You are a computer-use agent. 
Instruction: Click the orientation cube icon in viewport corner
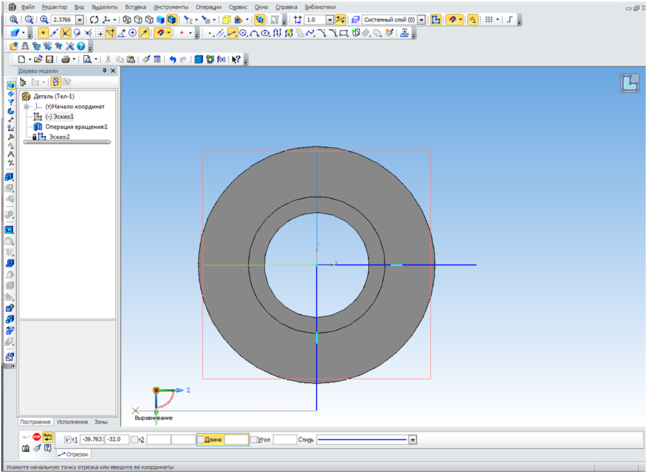pos(630,83)
